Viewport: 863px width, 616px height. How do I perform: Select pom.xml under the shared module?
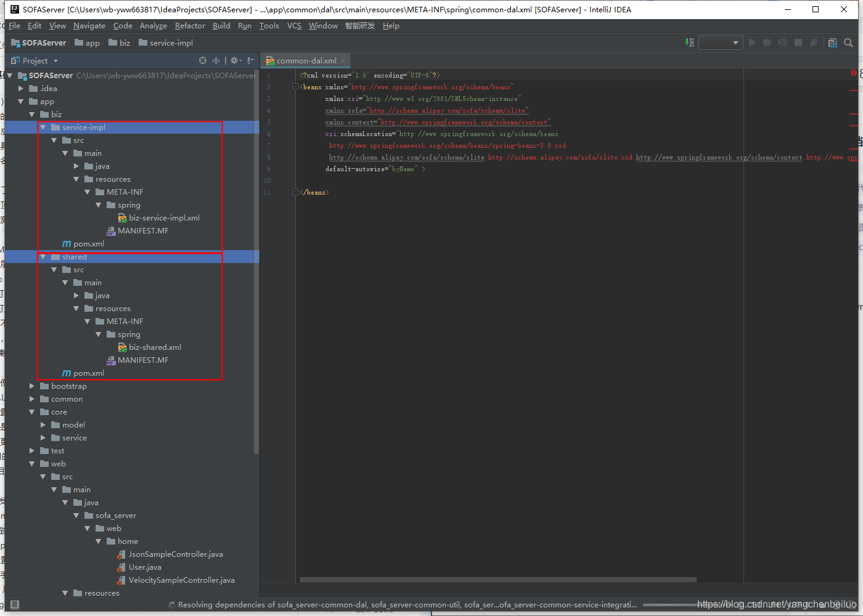pyautogui.click(x=83, y=373)
